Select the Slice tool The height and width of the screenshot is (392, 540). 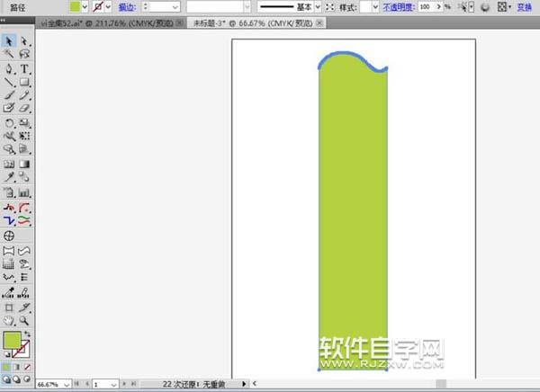click(x=24, y=307)
